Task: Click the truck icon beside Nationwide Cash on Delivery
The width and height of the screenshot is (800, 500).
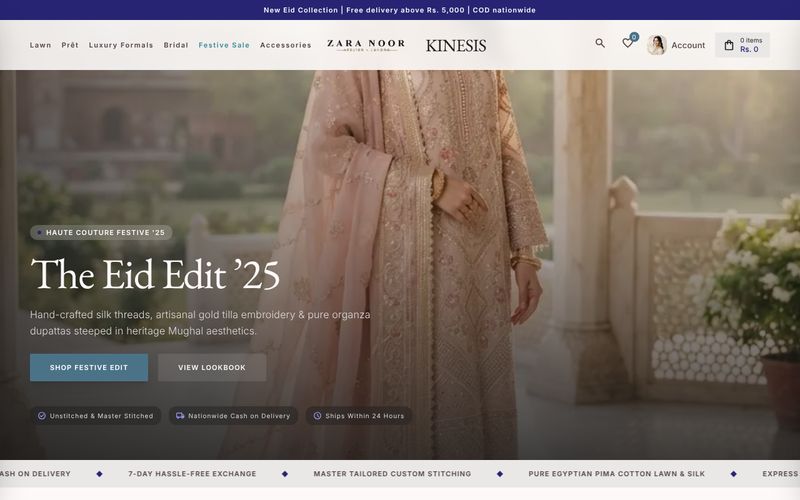Action: (180, 416)
